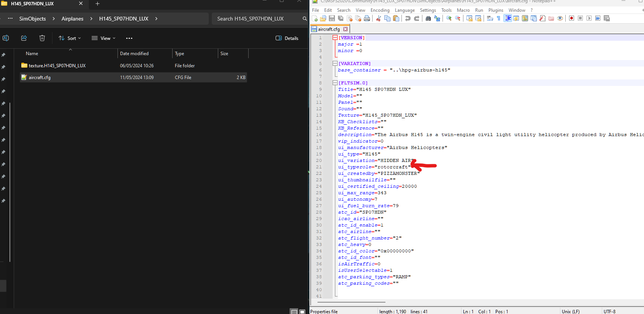The image size is (644, 314).
Task: Undo the last edit in Notepad++
Action: tap(408, 18)
